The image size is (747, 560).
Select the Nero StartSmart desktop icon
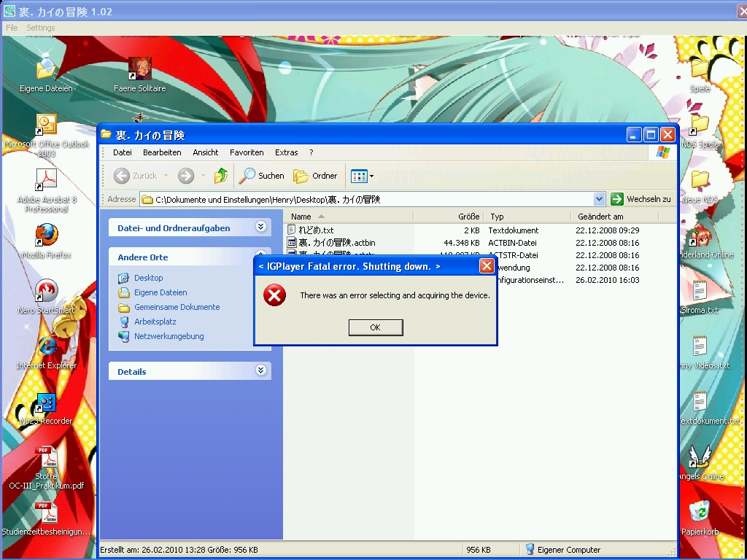(47, 292)
